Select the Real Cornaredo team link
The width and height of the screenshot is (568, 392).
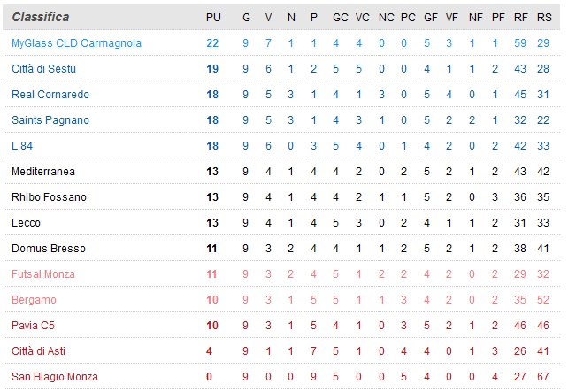point(50,95)
